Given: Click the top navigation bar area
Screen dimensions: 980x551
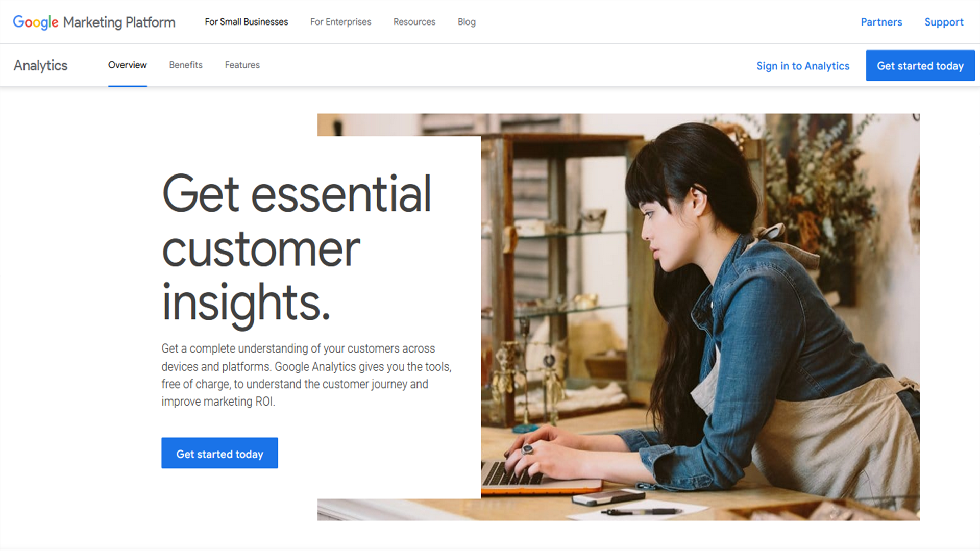Looking at the screenshot, I should (490, 21).
